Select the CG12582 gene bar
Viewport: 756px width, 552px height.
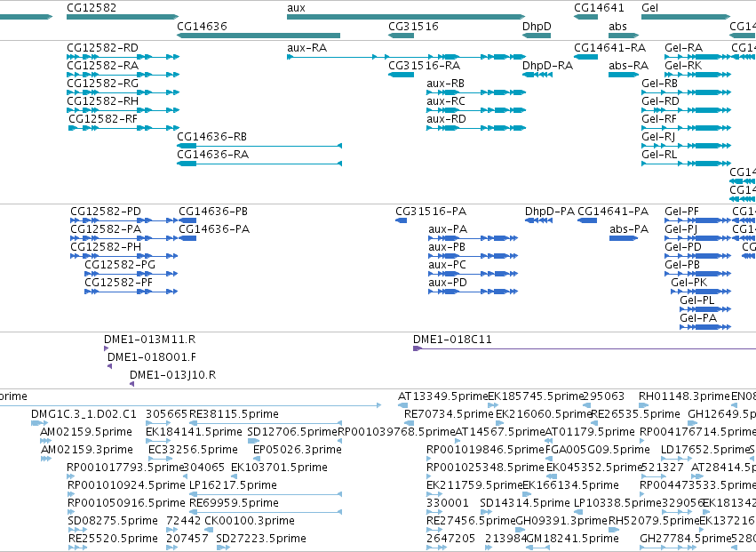(x=123, y=18)
